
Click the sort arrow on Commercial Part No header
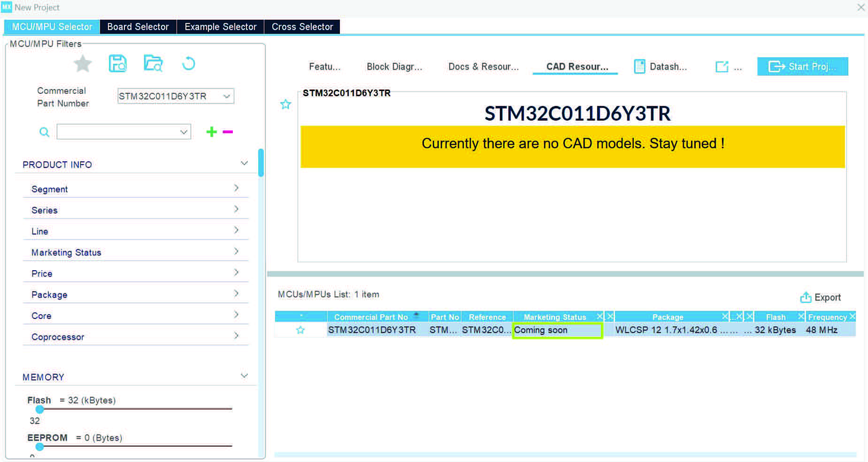click(x=416, y=316)
